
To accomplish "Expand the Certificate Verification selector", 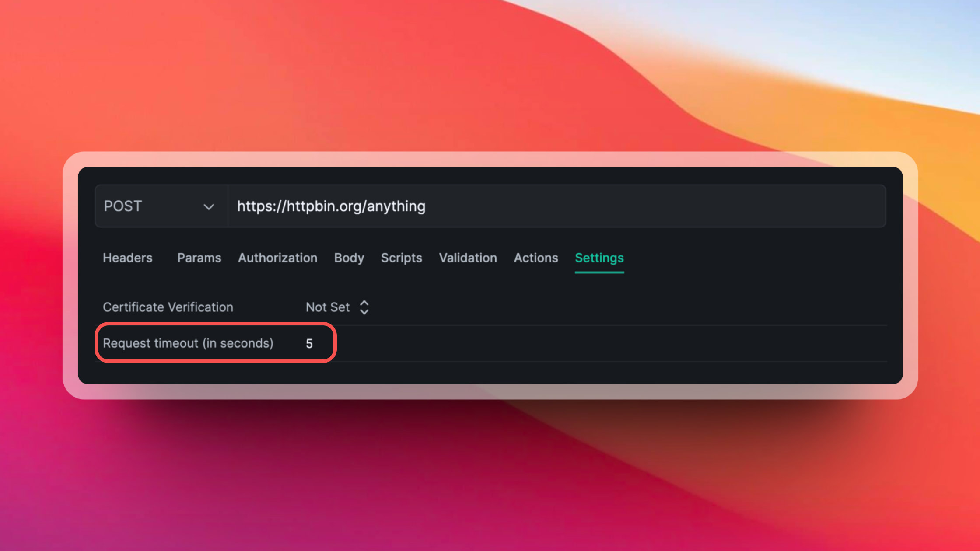I will pos(364,307).
